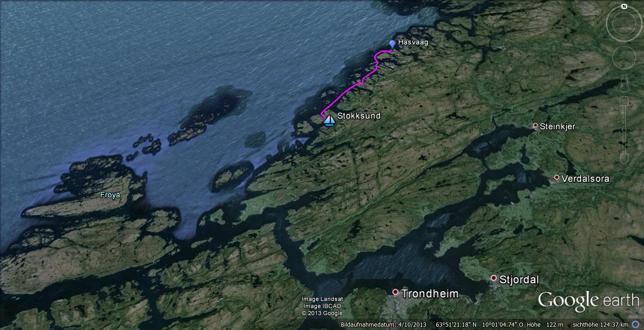644x330 pixels.
Task: Select the Stokksund sailboat placemark icon
Action: pos(329,121)
